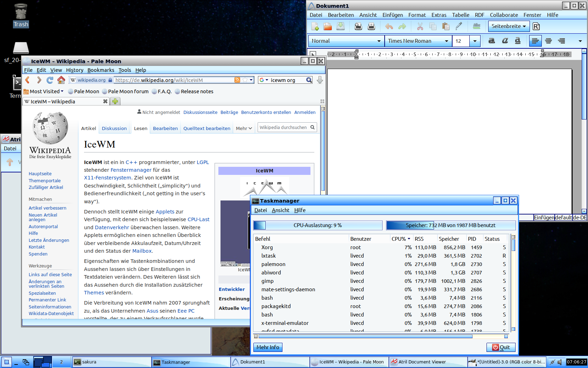Open the Hauptseite sidebar link

coord(40,173)
